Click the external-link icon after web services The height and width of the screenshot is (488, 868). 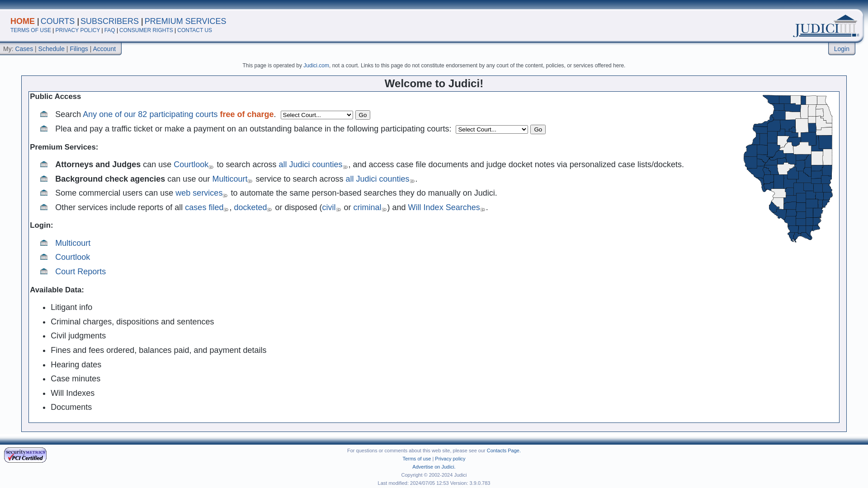click(225, 196)
